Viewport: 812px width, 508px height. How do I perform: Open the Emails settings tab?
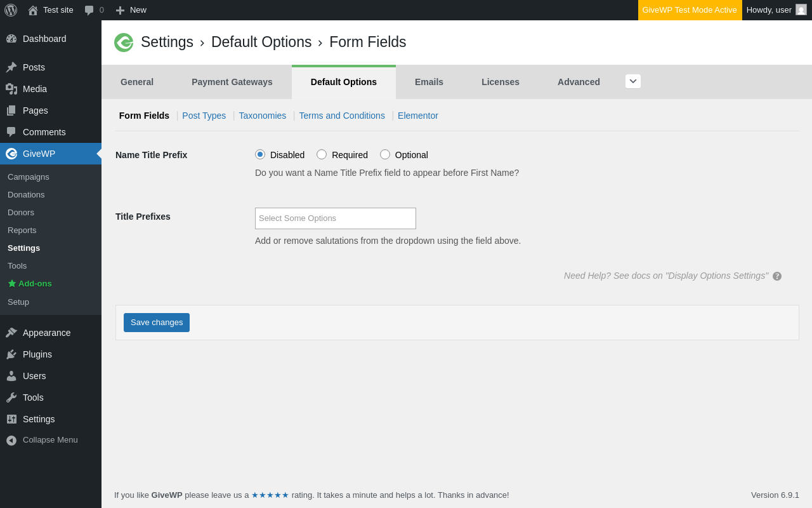[x=429, y=82]
